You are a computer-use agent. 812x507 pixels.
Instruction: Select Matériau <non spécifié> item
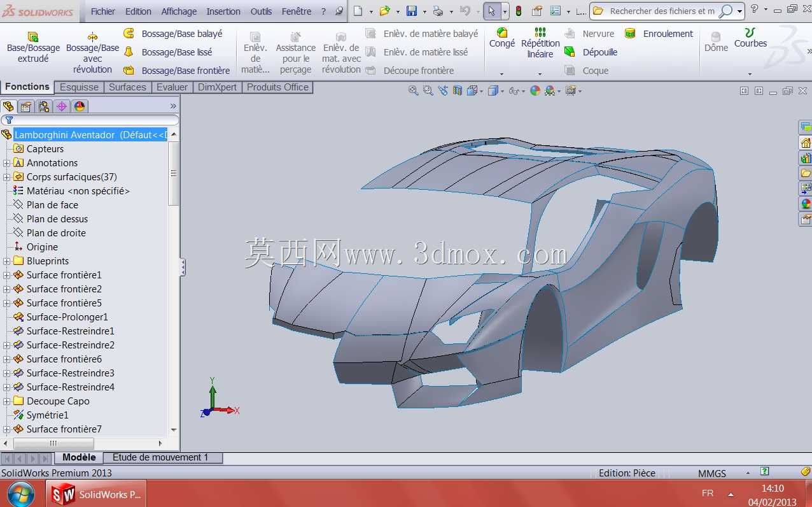[78, 191]
